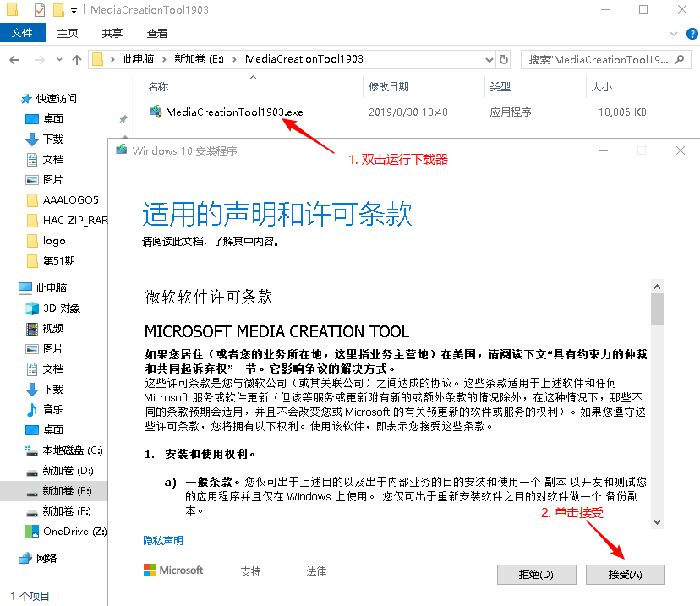Click the 2019/8/30 13:48 date cell
The width and height of the screenshot is (700, 606).
pyautogui.click(x=408, y=112)
